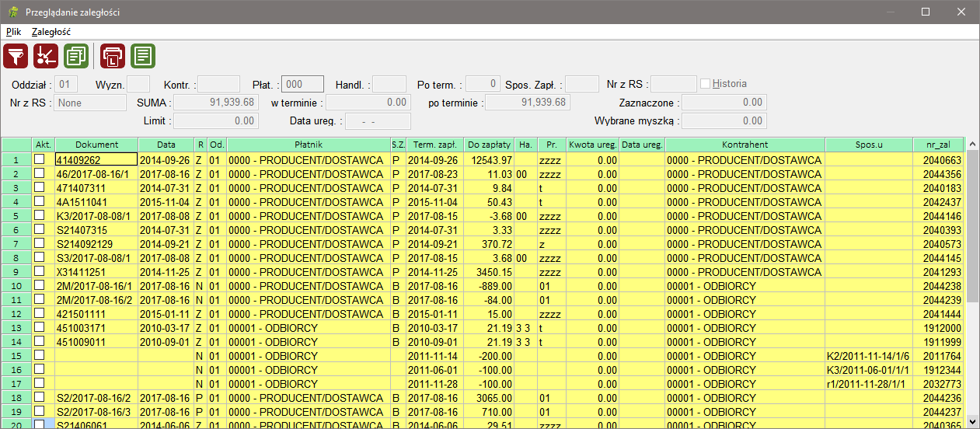Click the Kontrahent column header
This screenshot has height=429, width=980.
pyautogui.click(x=745, y=145)
